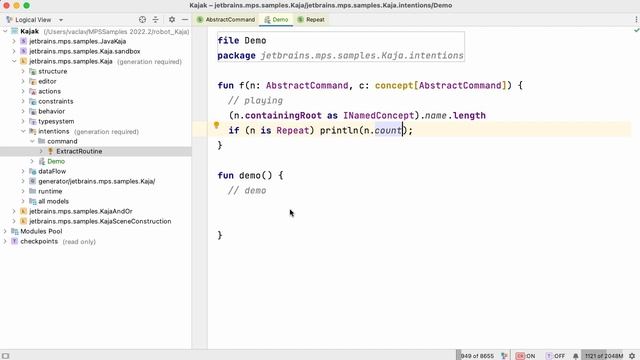Expand the actions aspect

[x=23, y=91]
